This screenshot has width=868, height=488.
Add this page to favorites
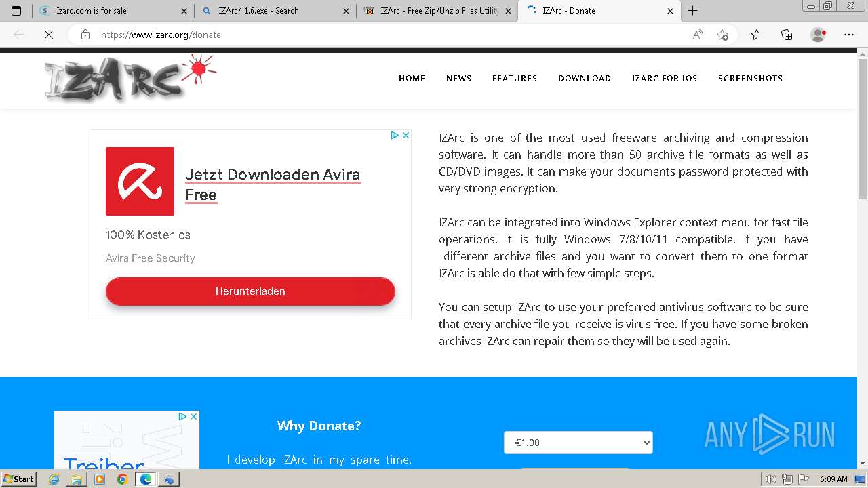722,35
